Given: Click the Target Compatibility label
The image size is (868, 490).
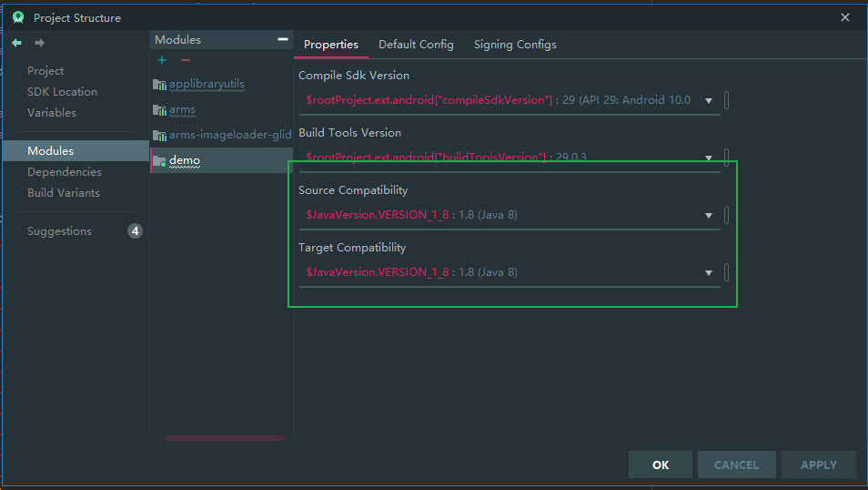Looking at the screenshot, I should (x=352, y=248).
